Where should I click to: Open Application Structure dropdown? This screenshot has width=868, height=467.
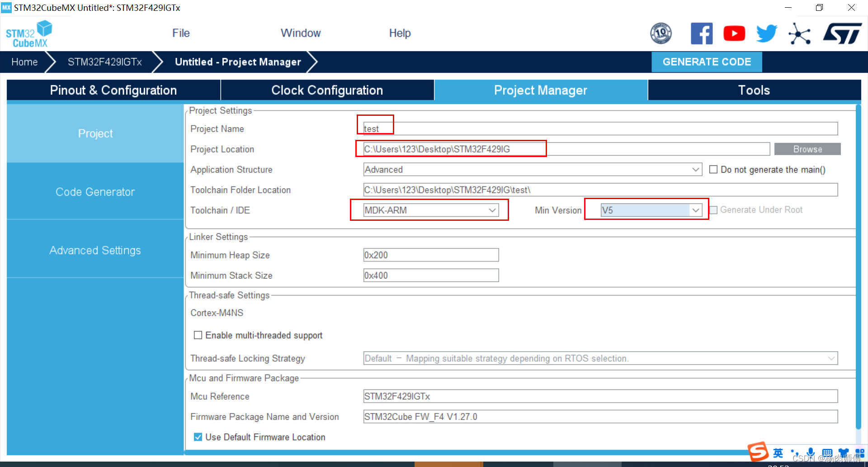click(x=533, y=170)
